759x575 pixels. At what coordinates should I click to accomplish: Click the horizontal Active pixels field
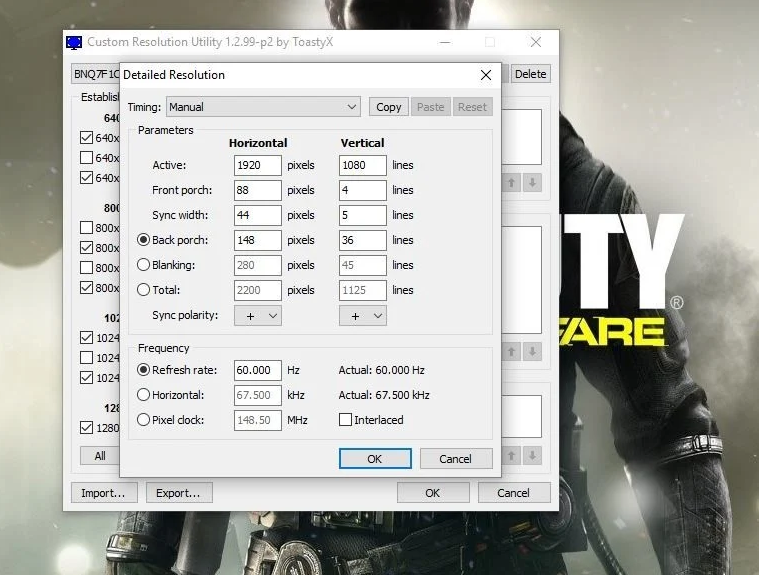tap(257, 165)
